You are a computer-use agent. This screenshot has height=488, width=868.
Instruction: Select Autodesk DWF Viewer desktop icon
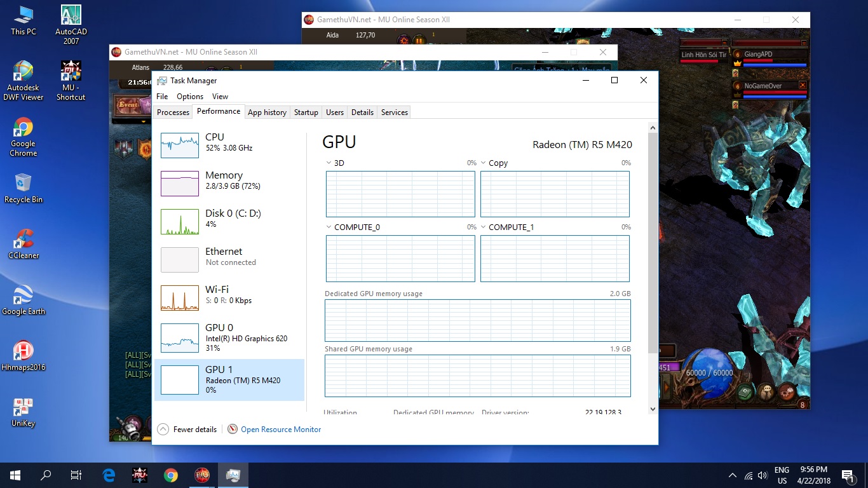[x=23, y=81]
